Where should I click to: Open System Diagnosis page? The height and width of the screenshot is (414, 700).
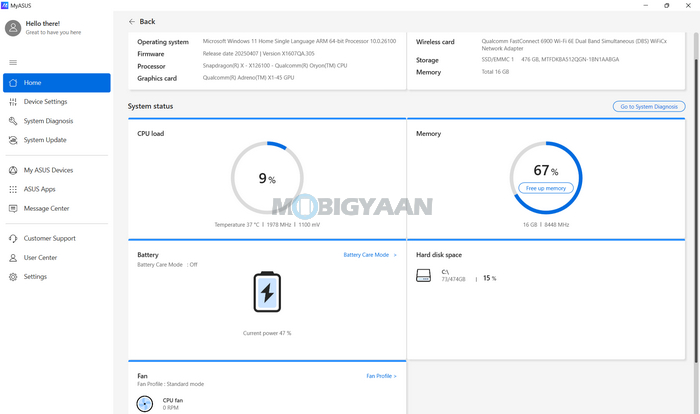click(x=57, y=121)
